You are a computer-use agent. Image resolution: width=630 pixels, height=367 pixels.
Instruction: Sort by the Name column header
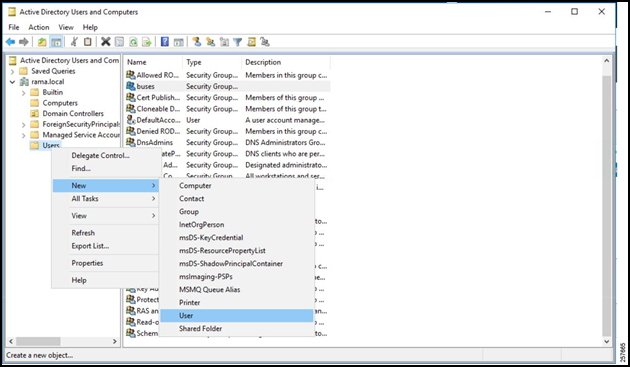coord(153,62)
